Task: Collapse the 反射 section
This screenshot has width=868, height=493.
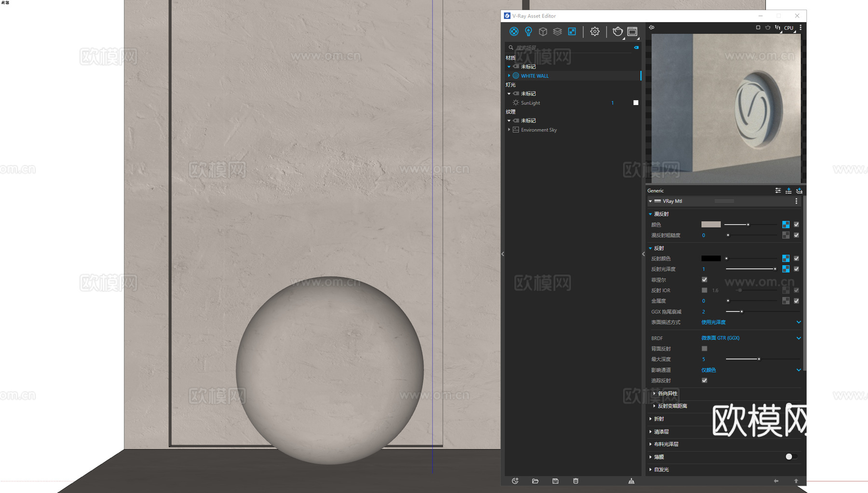Action: [651, 248]
